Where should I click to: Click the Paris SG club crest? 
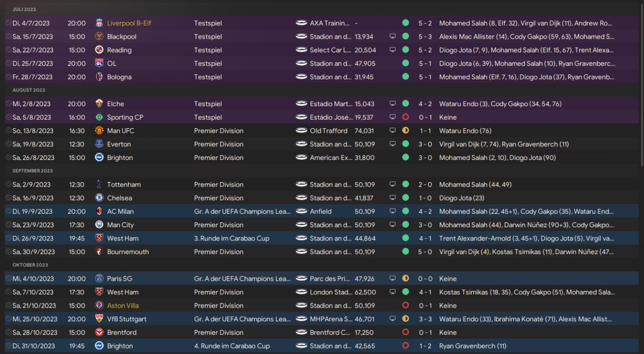coord(99,279)
